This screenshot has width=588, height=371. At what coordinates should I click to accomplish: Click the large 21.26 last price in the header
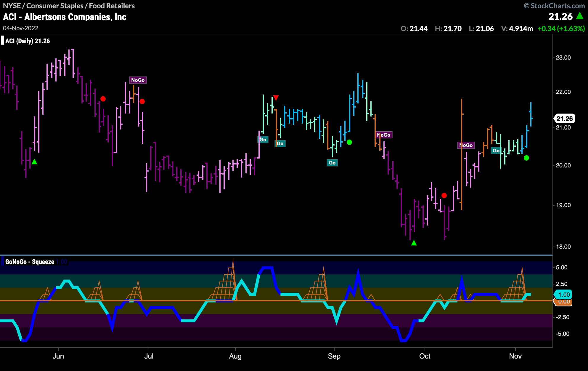coord(560,16)
